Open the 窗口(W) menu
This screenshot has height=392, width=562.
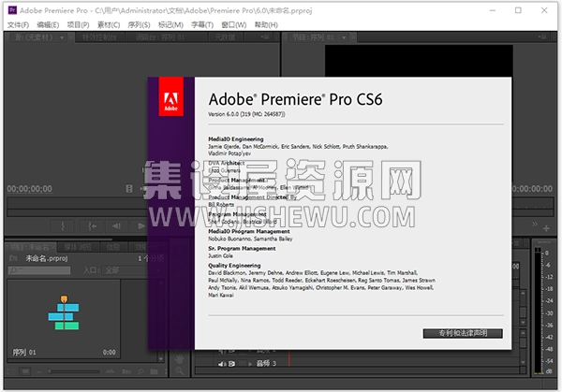tap(233, 24)
